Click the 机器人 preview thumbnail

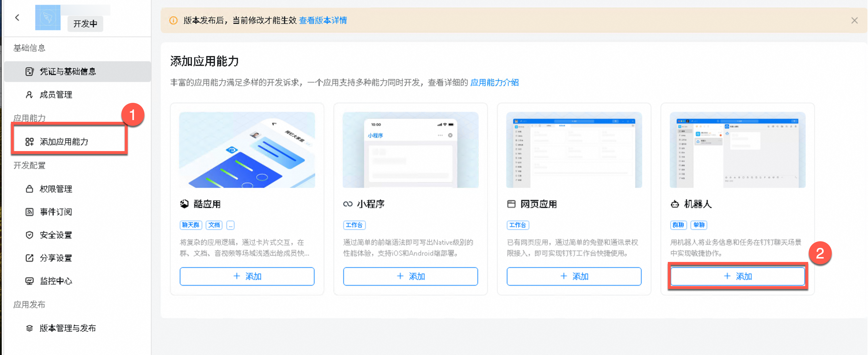(737, 150)
